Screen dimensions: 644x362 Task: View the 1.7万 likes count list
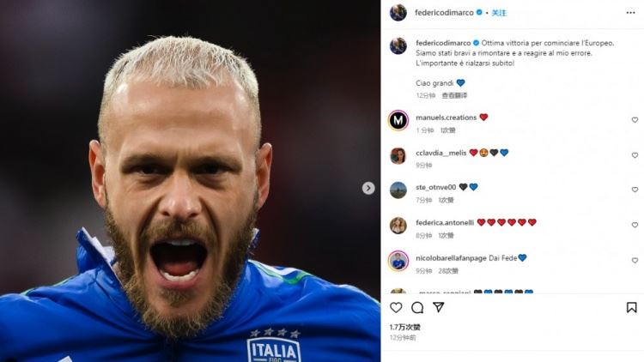(x=405, y=327)
